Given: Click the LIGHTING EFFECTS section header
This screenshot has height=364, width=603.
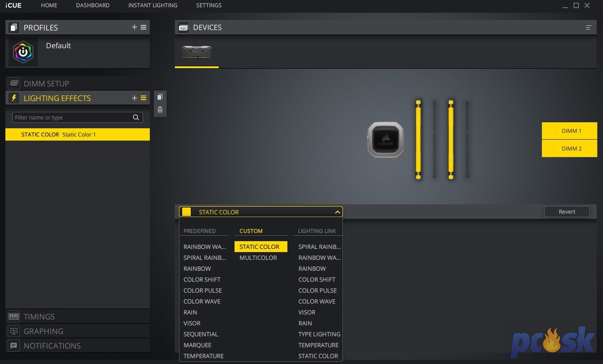Looking at the screenshot, I should click(x=77, y=98).
